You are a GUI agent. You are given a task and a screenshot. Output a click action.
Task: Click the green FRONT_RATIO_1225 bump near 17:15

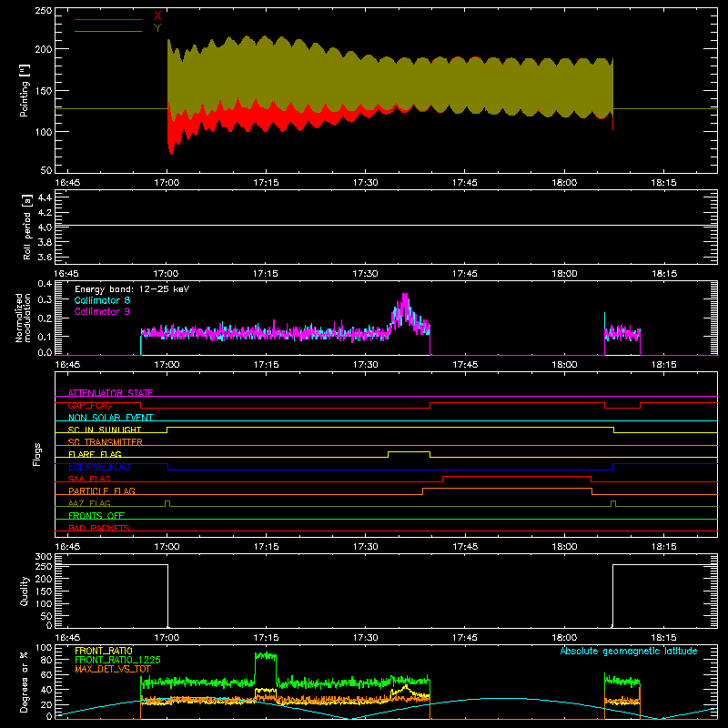point(266,656)
